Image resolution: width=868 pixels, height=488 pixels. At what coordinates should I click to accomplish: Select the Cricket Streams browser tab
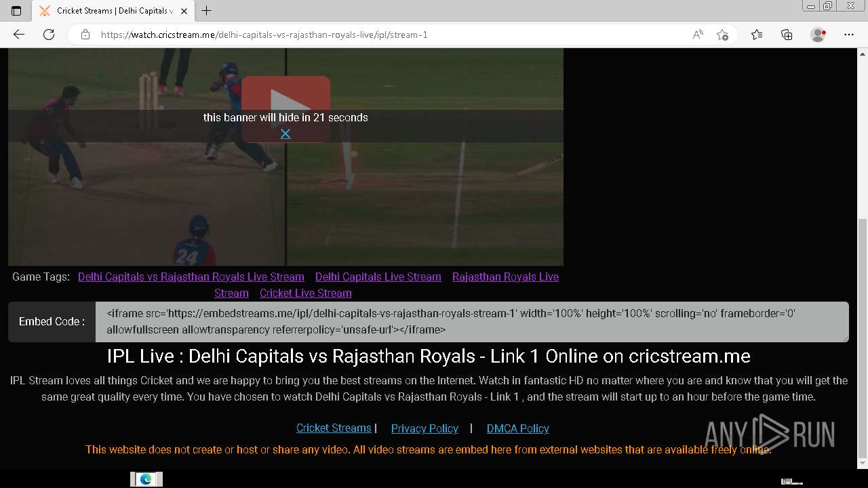113,11
